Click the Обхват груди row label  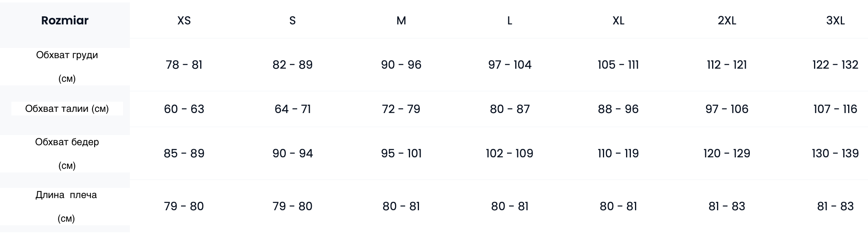point(67,66)
